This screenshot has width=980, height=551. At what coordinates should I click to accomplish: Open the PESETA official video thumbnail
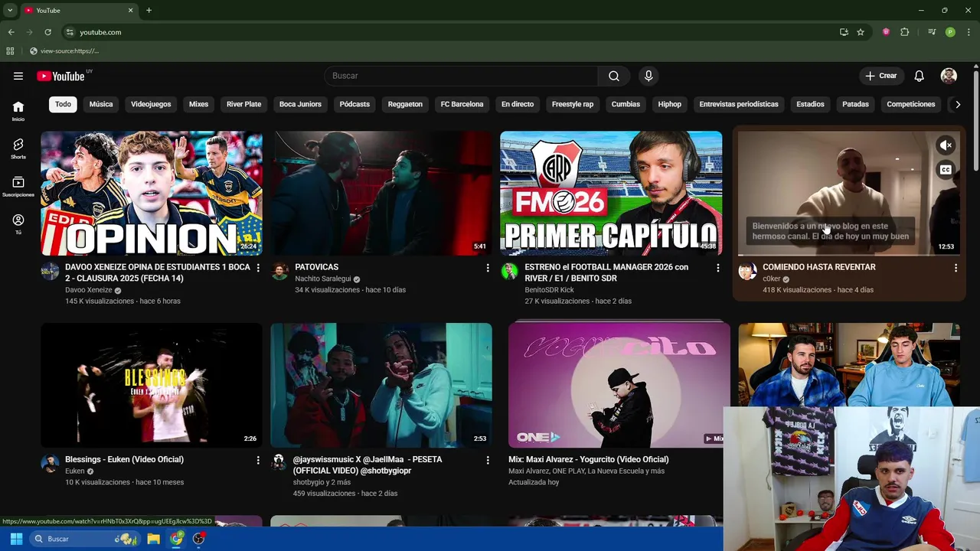tap(381, 385)
